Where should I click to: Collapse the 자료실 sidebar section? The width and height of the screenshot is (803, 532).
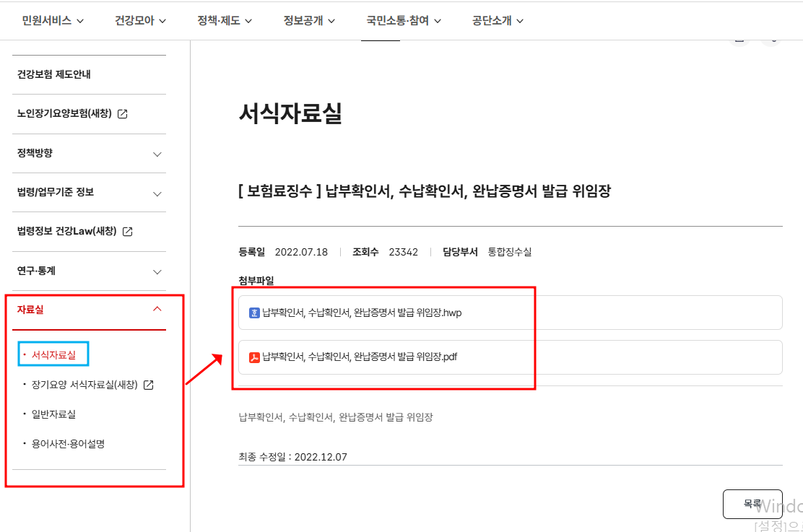[x=157, y=308]
